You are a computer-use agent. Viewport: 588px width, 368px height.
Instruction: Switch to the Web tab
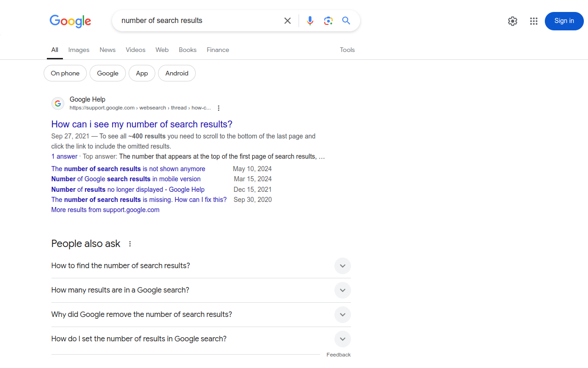162,50
